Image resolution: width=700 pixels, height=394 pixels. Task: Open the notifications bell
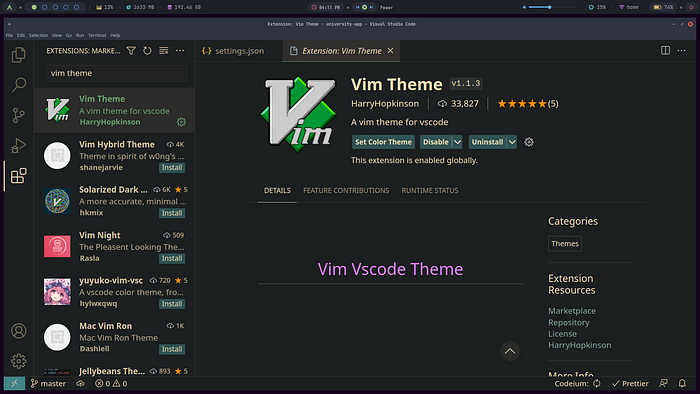click(x=682, y=383)
